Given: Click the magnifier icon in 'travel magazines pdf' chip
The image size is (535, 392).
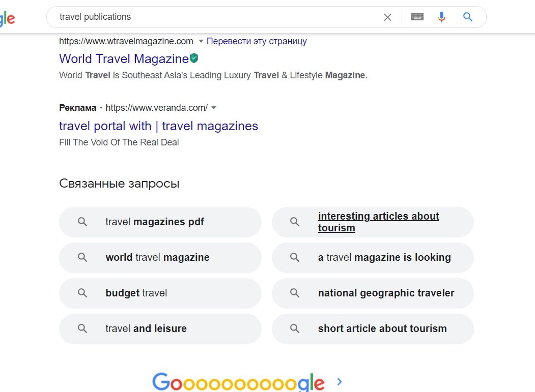Looking at the screenshot, I should pyautogui.click(x=82, y=222).
